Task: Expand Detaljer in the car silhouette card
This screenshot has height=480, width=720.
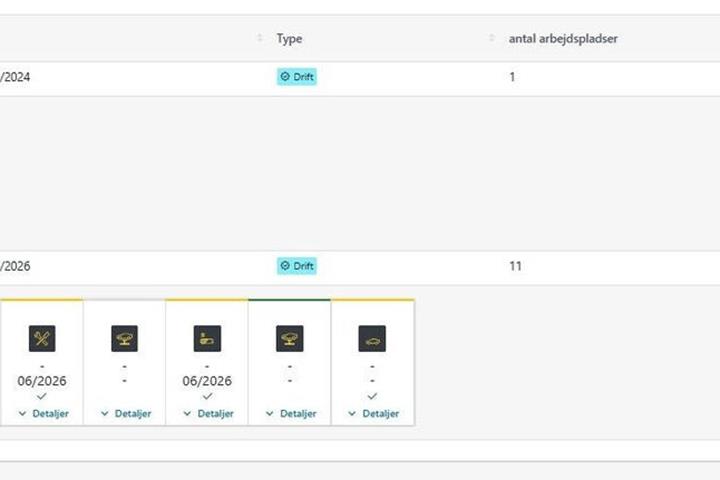Action: click(374, 413)
